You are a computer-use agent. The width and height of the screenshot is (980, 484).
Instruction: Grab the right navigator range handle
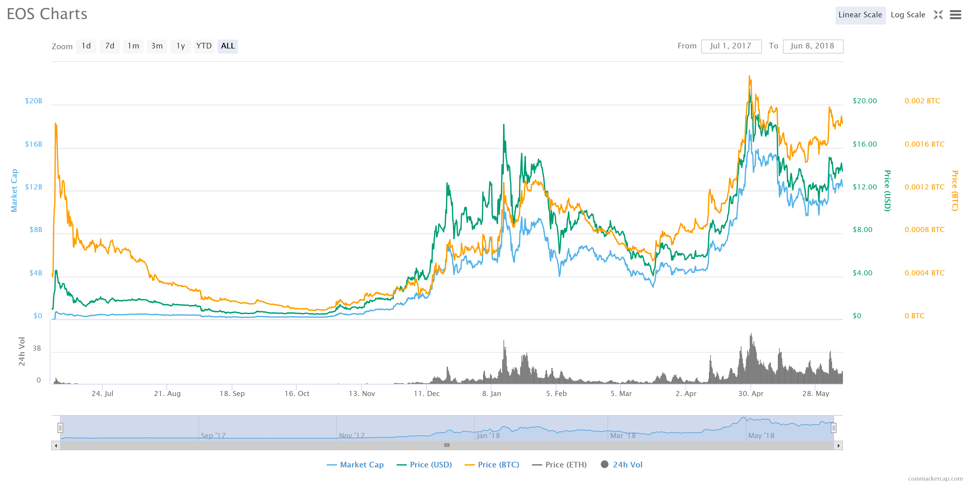pos(833,428)
